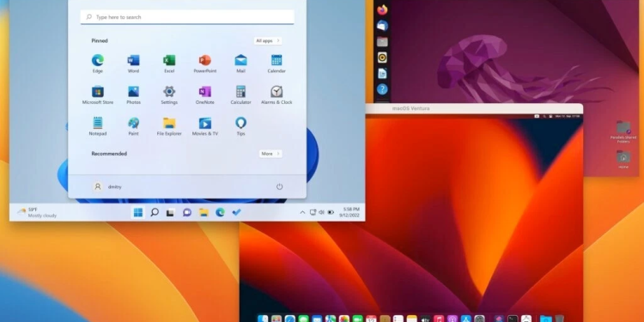The width and height of the screenshot is (644, 322).
Task: Select the Home folder on Ubuntu desktop
Action: [x=623, y=160]
